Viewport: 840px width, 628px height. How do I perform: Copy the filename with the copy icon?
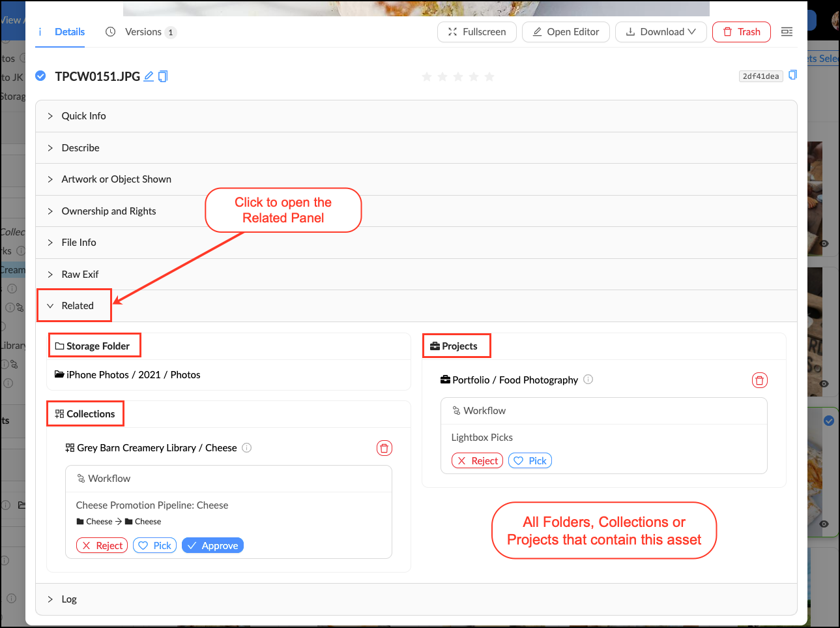coord(163,76)
